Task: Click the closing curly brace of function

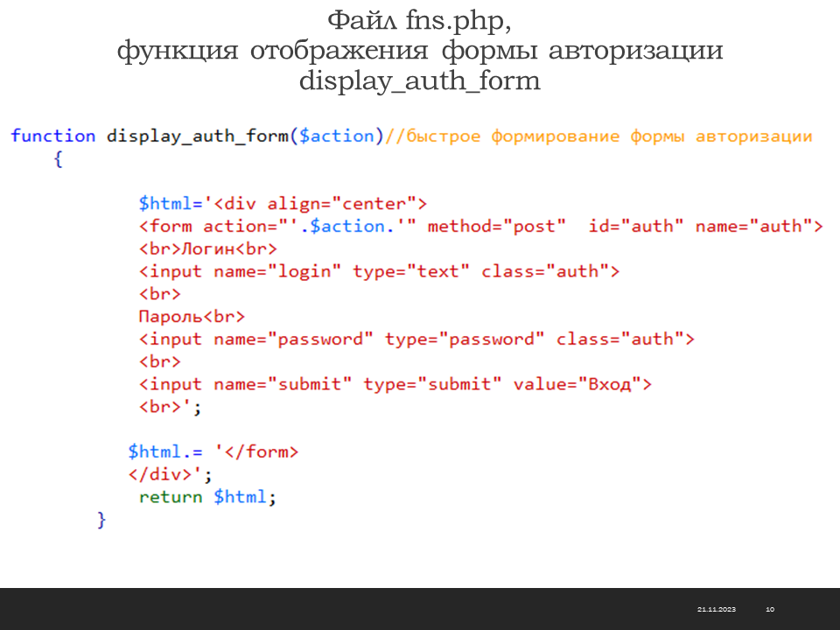Action: pyautogui.click(x=101, y=520)
